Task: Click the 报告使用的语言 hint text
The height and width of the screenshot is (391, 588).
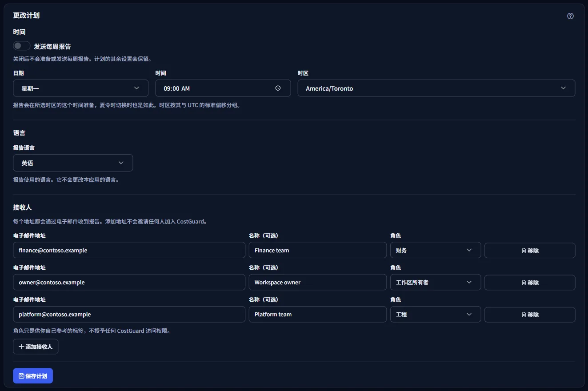Action: pos(66,180)
